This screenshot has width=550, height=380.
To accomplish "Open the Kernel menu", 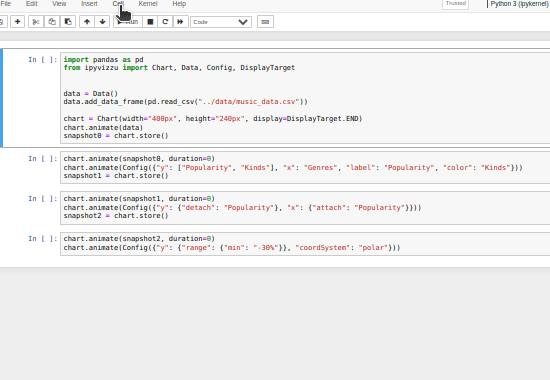I will [x=148, y=4].
